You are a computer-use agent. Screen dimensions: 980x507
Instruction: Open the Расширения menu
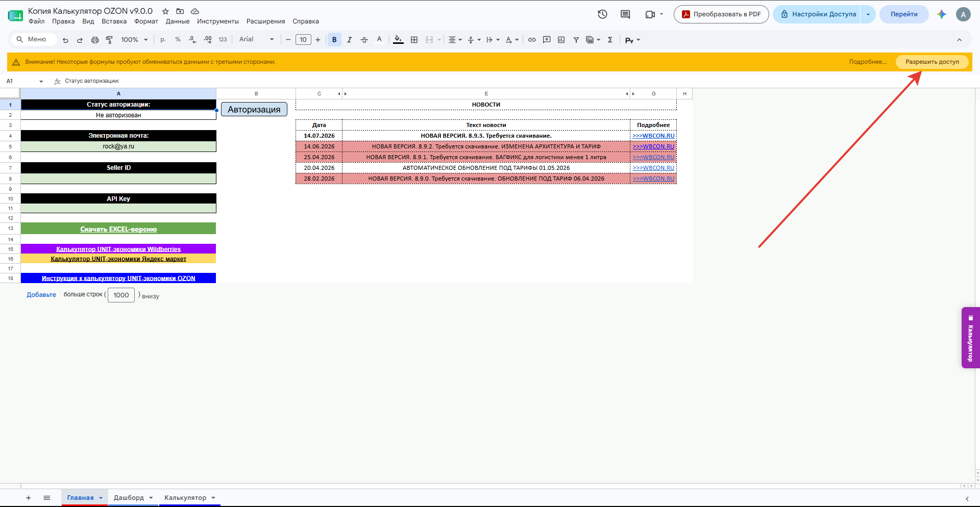click(266, 21)
